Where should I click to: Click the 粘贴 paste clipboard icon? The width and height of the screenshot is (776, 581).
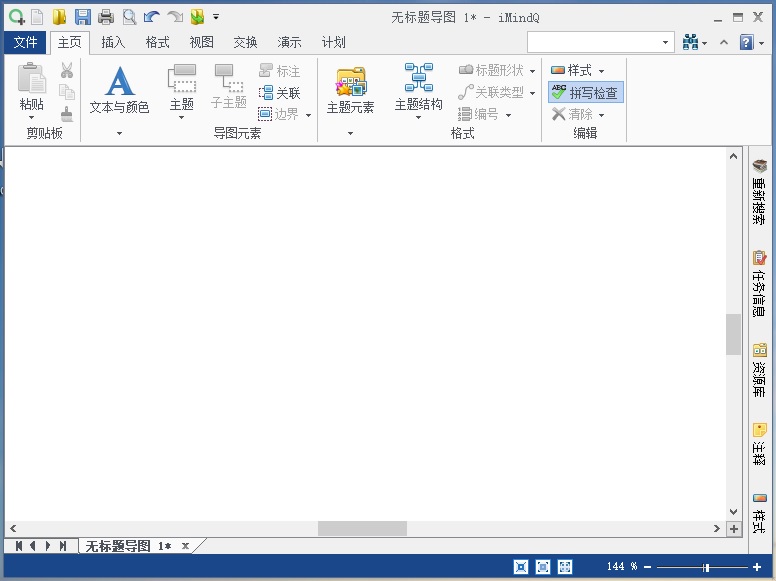(32, 78)
